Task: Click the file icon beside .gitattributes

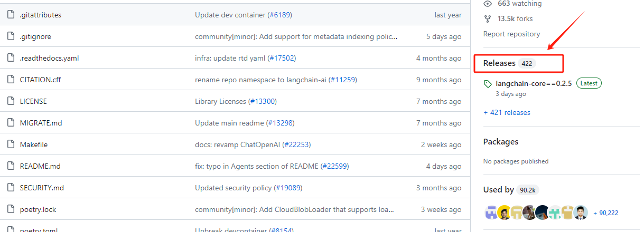Action: [10, 15]
